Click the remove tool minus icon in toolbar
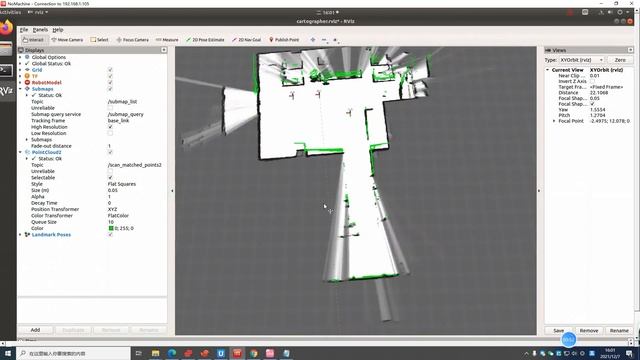 point(324,40)
